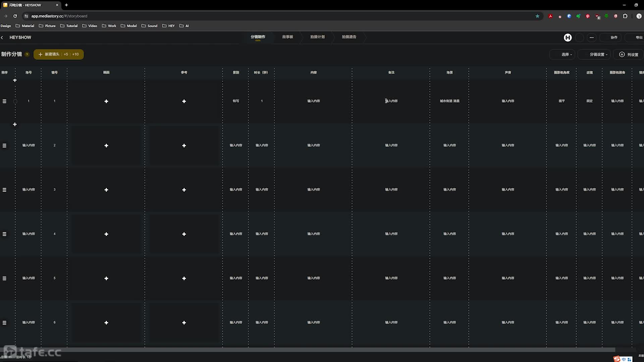Add a reference to shot 3 参考 cell
The height and width of the screenshot is (362, 644).
[x=184, y=190]
